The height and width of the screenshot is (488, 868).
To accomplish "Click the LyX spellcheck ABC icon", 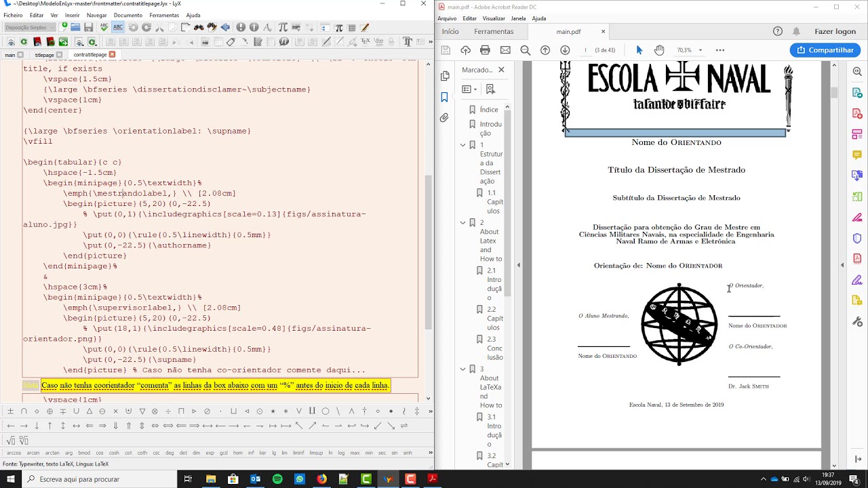I will tap(104, 27).
